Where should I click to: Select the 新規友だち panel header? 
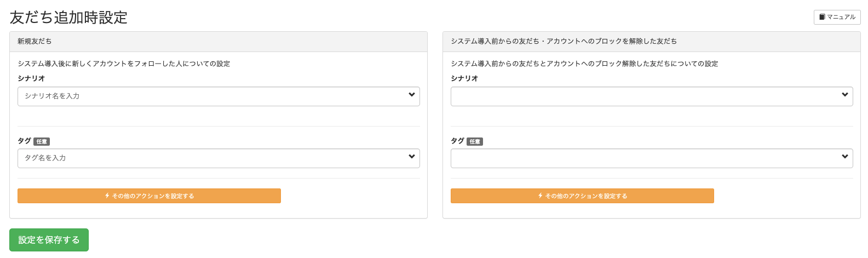(219, 42)
